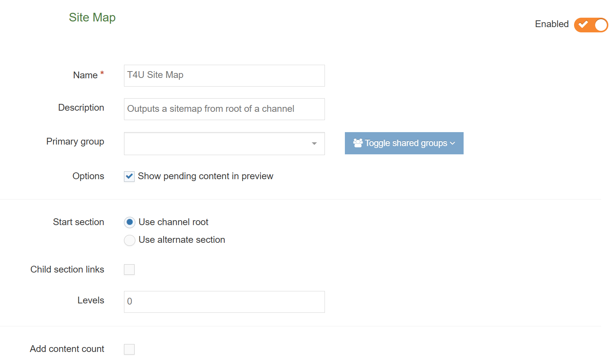Expand the Toggle shared groups chevron

click(x=452, y=143)
